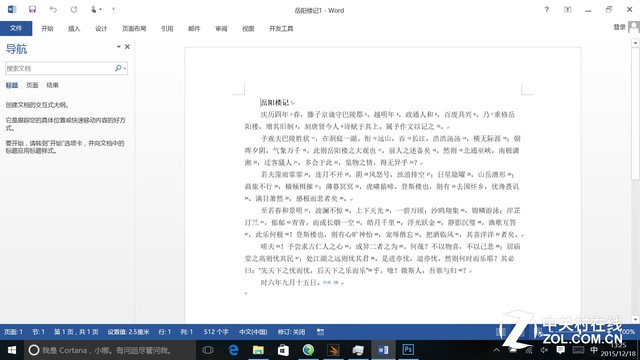Open the 文件 (File) tab
This screenshot has height=360, width=640.
(16, 28)
